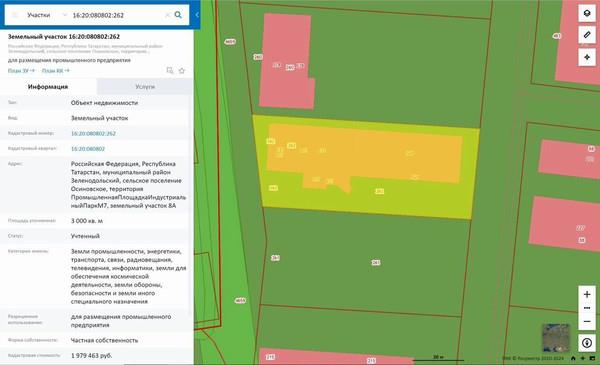Click the locate-on-map icon beside star
600x365 pixels.
click(170, 70)
